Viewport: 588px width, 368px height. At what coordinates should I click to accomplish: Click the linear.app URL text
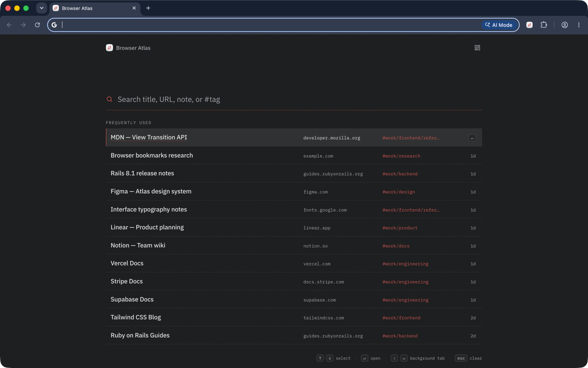click(x=317, y=228)
